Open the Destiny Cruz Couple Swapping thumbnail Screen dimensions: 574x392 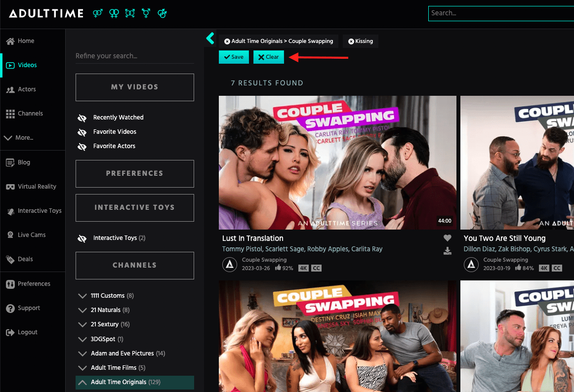[x=337, y=336]
